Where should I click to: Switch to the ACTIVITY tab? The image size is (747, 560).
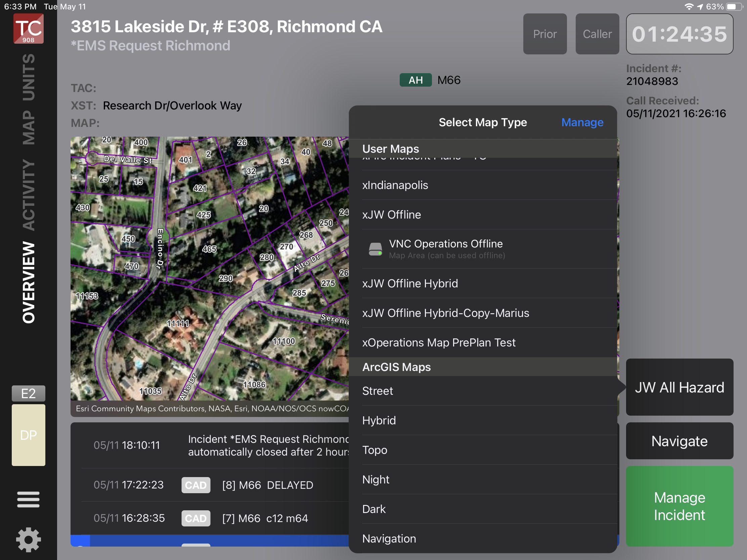(x=28, y=195)
